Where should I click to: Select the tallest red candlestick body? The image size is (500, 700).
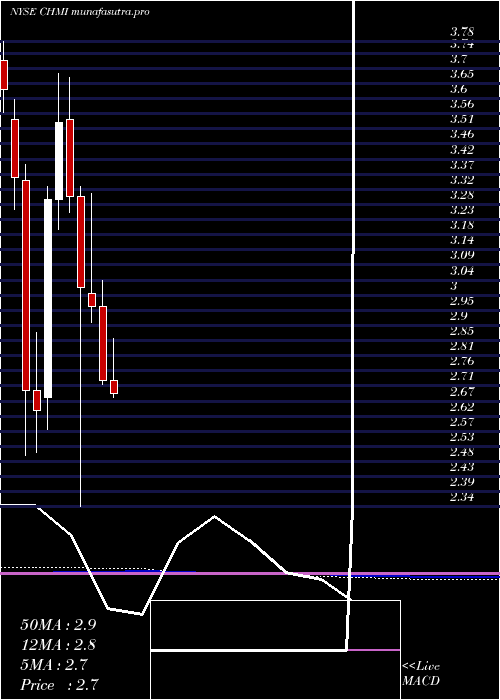tap(26, 285)
